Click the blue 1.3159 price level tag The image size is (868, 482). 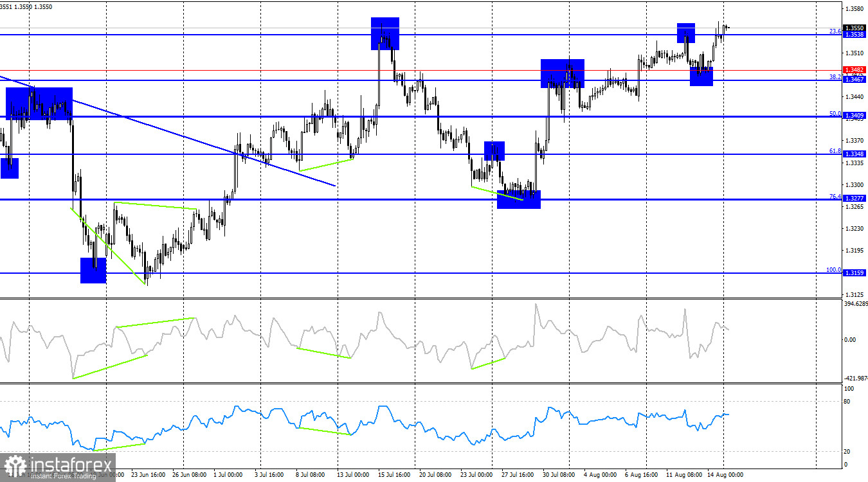[x=855, y=273]
